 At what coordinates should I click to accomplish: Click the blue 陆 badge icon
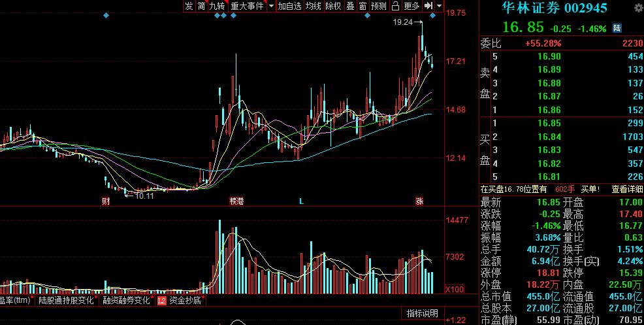[x=617, y=28]
